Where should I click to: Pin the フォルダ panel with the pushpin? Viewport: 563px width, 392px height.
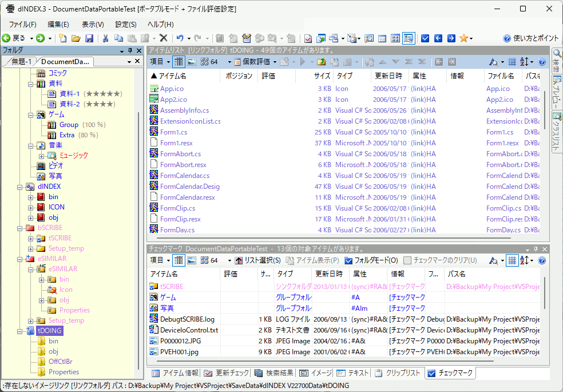pos(130,50)
